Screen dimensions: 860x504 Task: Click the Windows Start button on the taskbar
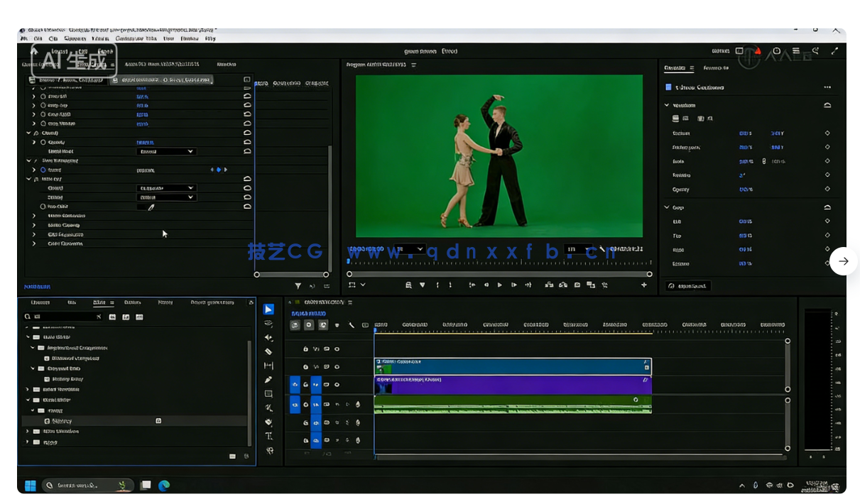(x=29, y=485)
